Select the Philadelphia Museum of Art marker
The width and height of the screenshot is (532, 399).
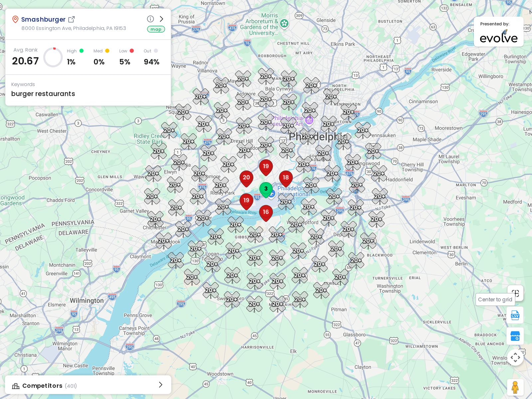(x=309, y=120)
